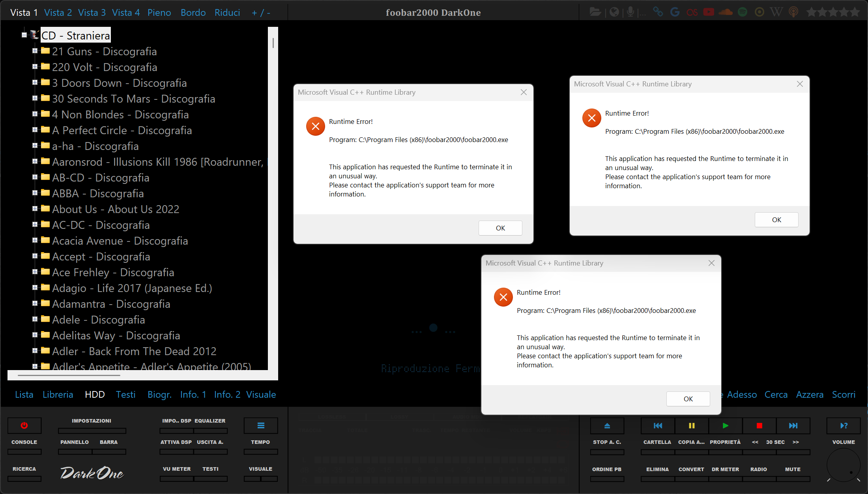Click the Spotify icon in top toolbar
The image size is (868, 494).
tap(743, 12)
